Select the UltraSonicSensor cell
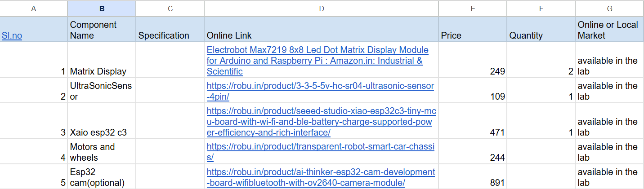This screenshot has width=644, height=189. click(x=102, y=91)
